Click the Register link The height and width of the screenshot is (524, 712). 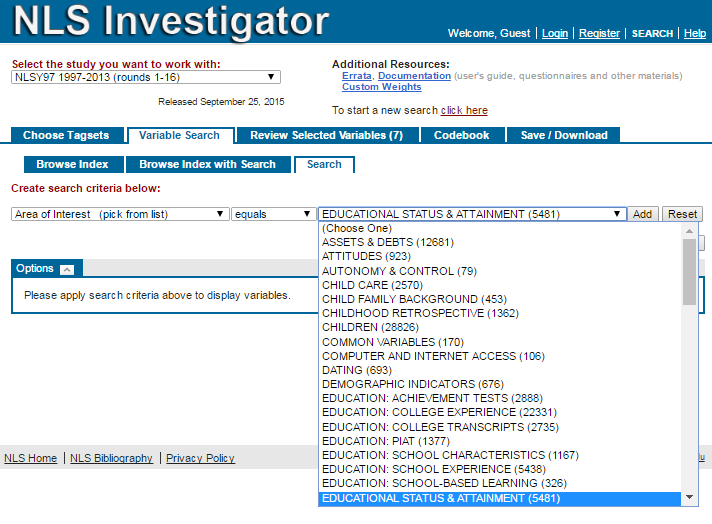click(599, 33)
